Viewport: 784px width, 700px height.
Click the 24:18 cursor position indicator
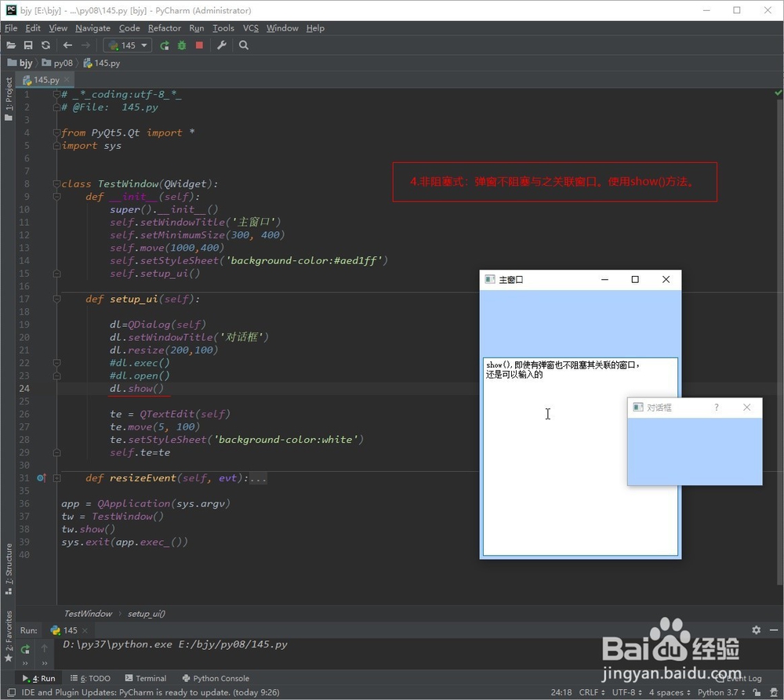click(x=561, y=692)
